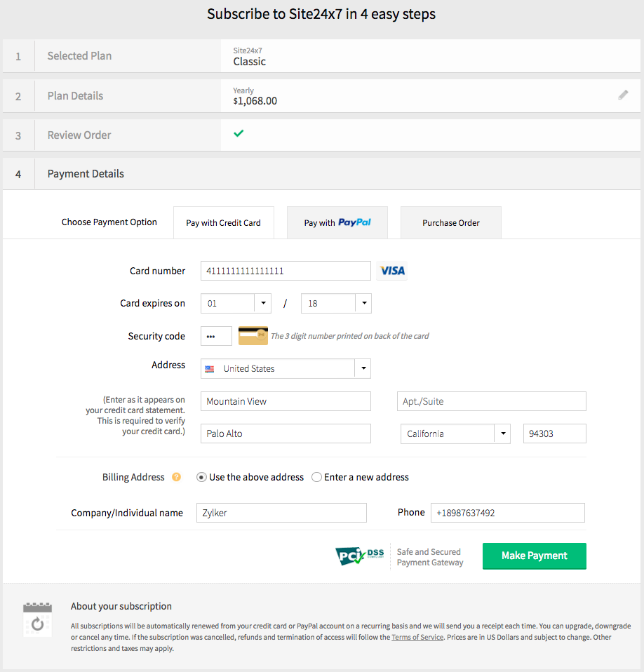This screenshot has height=672, width=644.
Task: Click the Card number input field
Action: tap(286, 271)
